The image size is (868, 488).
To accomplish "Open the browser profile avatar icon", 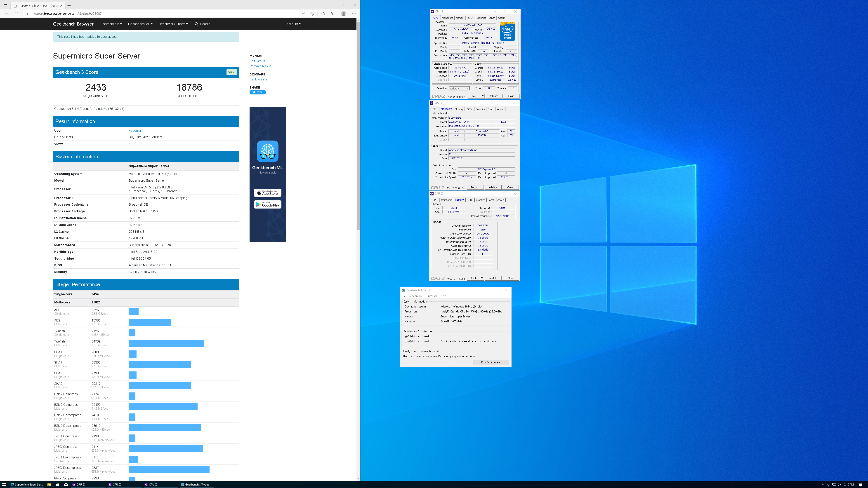I will click(343, 14).
